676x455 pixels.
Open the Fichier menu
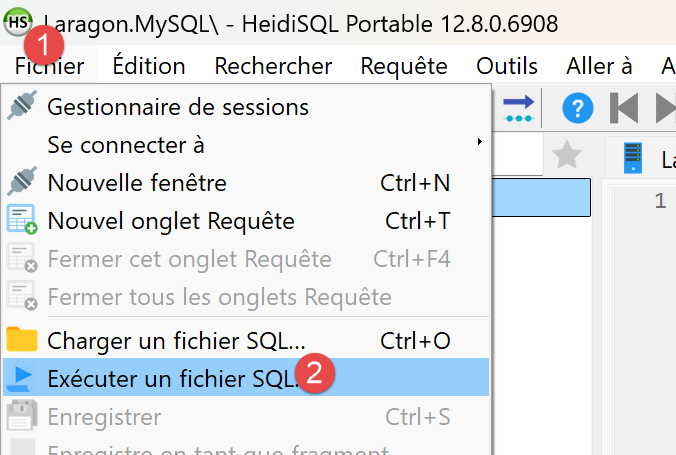(49, 66)
